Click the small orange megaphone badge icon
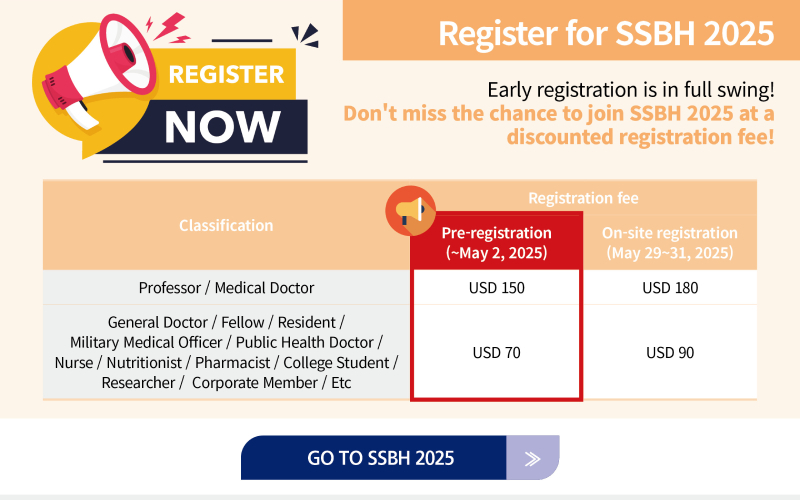Viewport: 800px width, 500px height. (411, 211)
